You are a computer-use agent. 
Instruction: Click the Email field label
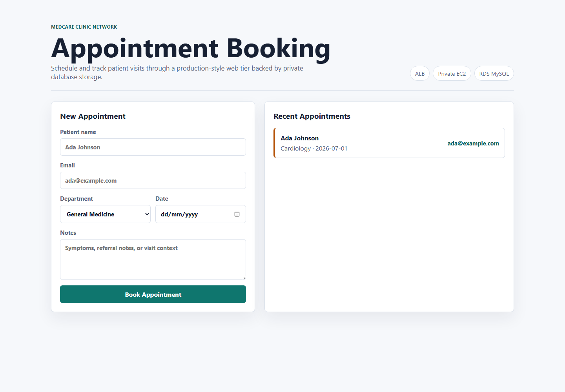[x=67, y=165]
